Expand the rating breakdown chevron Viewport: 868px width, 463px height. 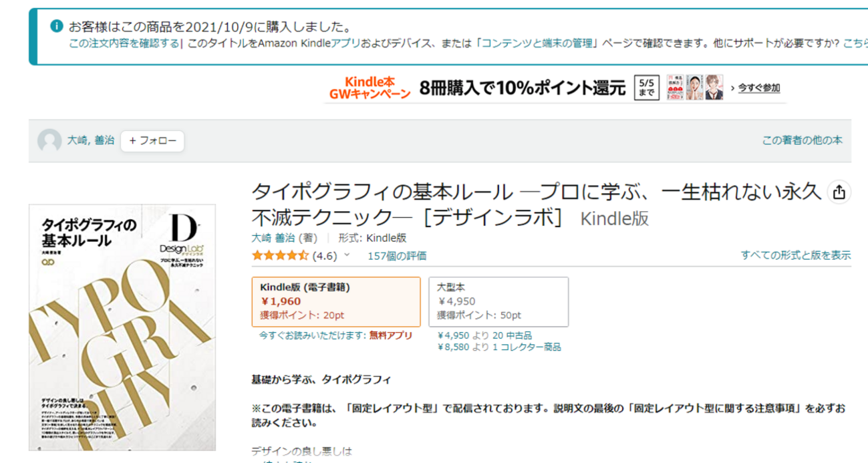[x=347, y=255]
